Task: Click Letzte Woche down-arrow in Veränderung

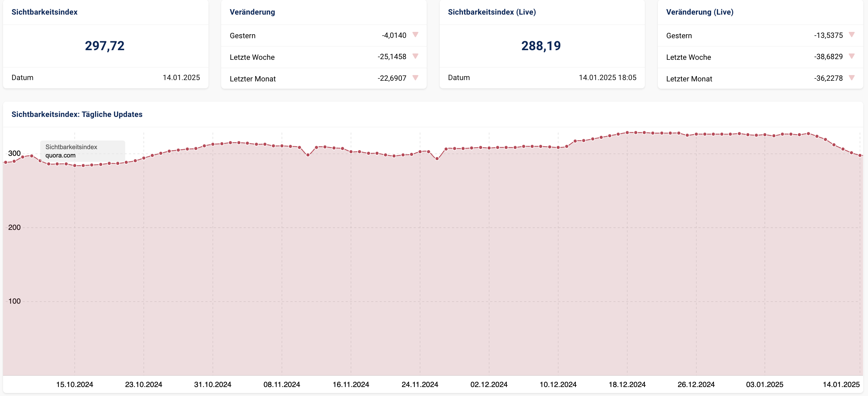Action: (415, 56)
